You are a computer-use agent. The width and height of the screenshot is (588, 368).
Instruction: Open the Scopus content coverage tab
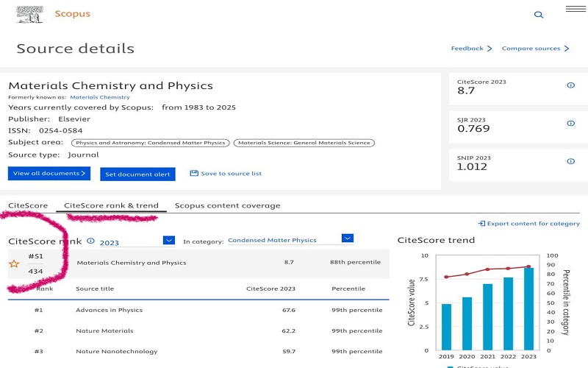[x=227, y=206]
